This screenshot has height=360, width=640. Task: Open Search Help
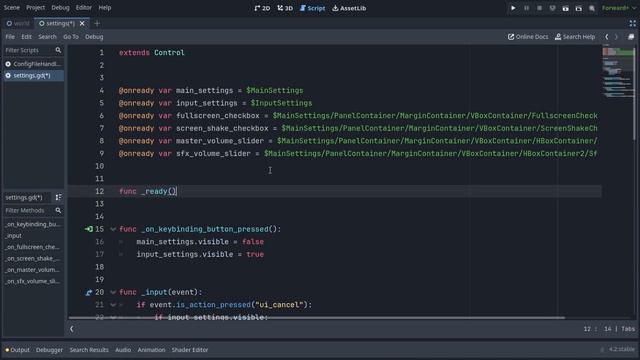click(x=575, y=37)
